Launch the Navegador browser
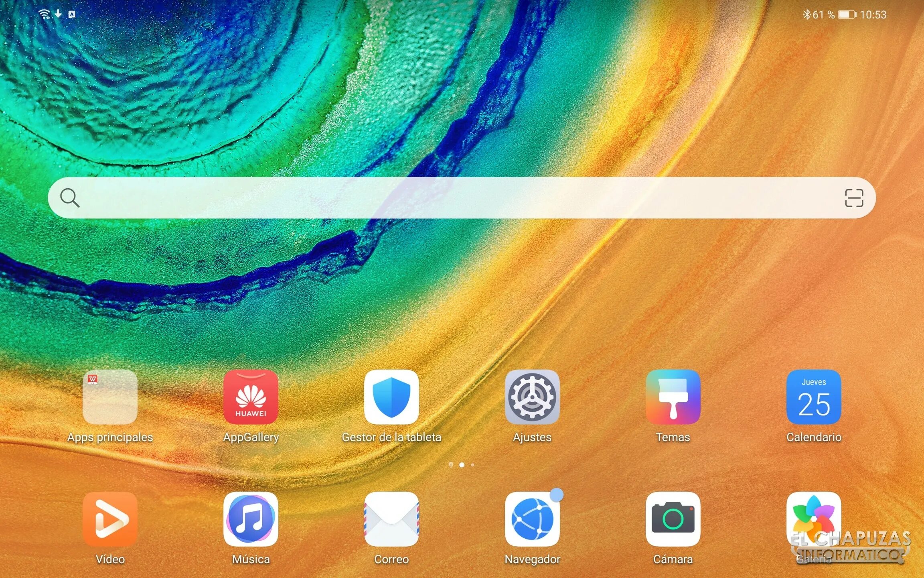The height and width of the screenshot is (578, 924). pyautogui.click(x=532, y=519)
